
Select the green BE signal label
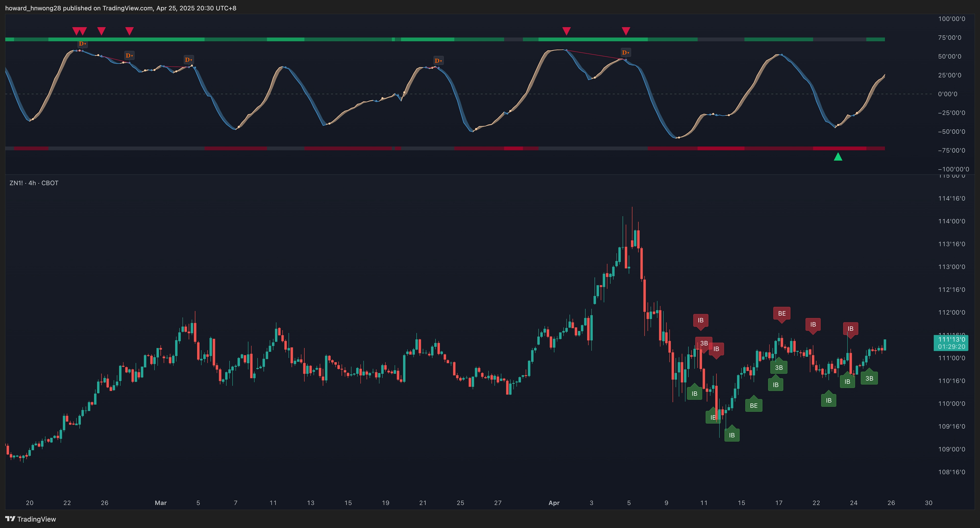(753, 406)
